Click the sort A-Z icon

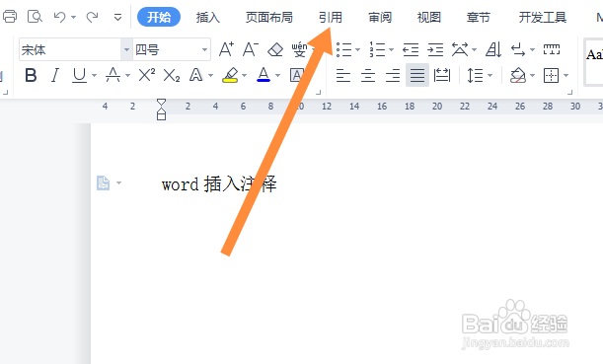(x=493, y=49)
